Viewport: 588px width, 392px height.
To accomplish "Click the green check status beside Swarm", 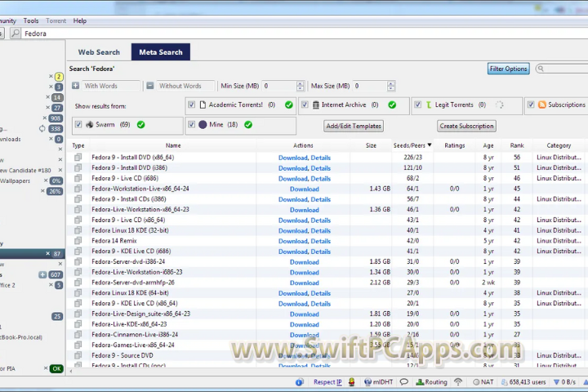I will [x=141, y=124].
